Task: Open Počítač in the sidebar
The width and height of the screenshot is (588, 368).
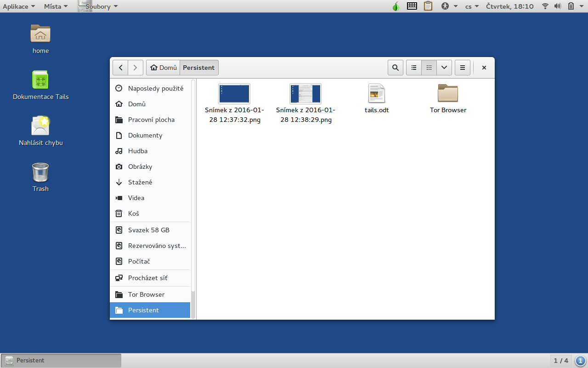Action: coord(150,261)
